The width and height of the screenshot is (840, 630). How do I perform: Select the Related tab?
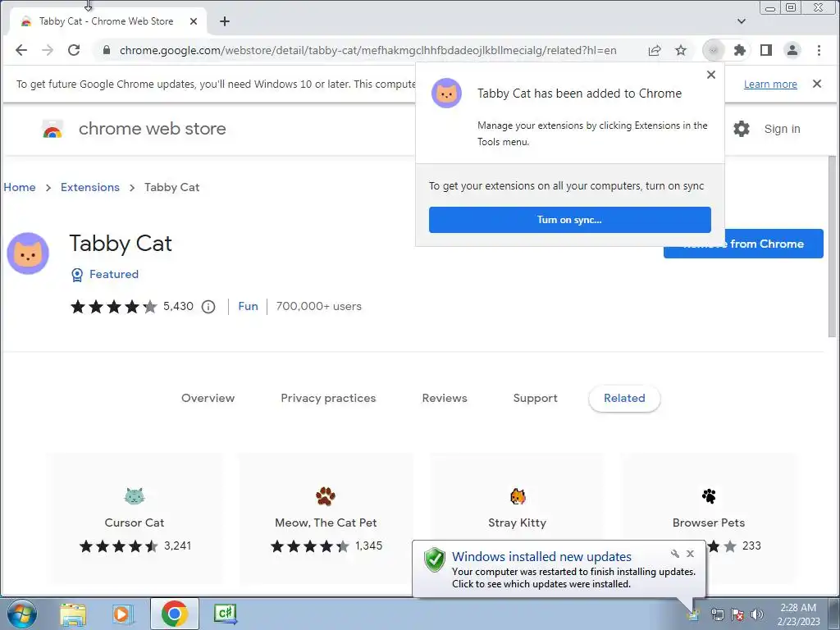pyautogui.click(x=624, y=398)
